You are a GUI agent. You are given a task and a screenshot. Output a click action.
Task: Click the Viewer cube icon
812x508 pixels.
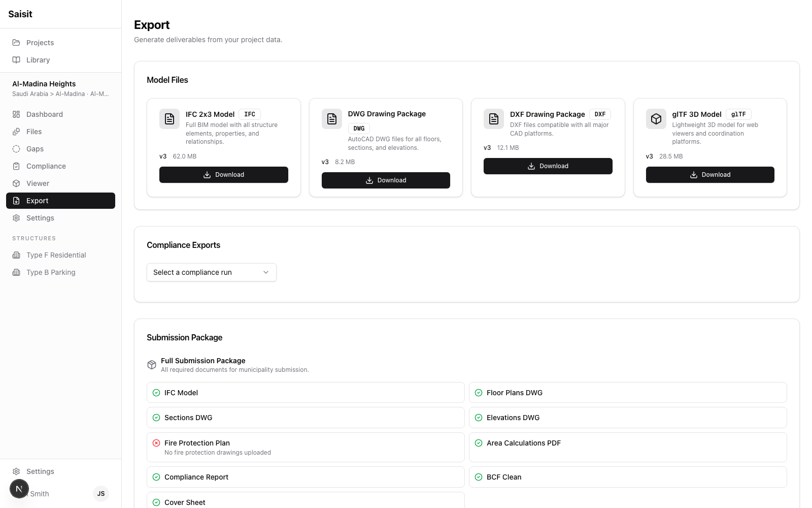pyautogui.click(x=16, y=183)
